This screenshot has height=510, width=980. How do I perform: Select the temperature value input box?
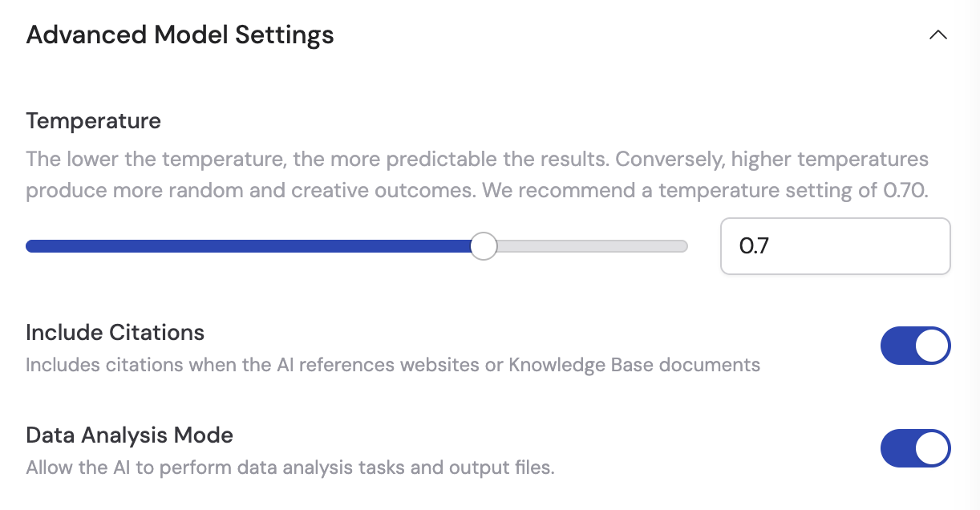click(835, 245)
